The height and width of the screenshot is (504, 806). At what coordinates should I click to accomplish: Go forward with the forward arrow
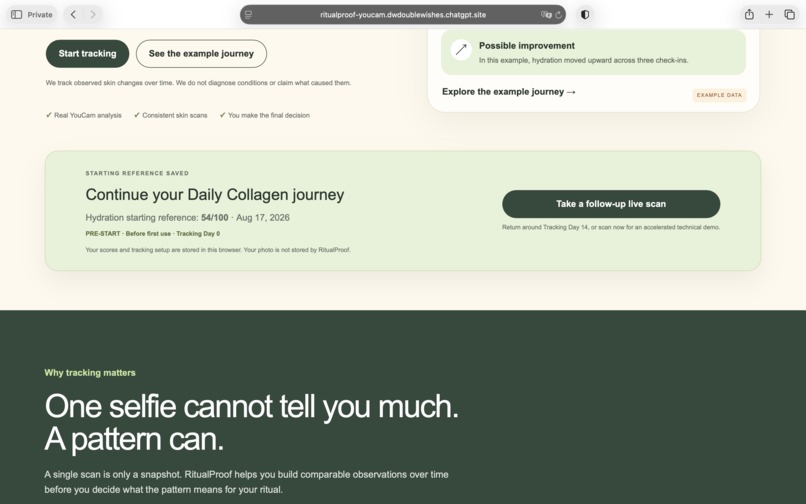click(x=93, y=14)
